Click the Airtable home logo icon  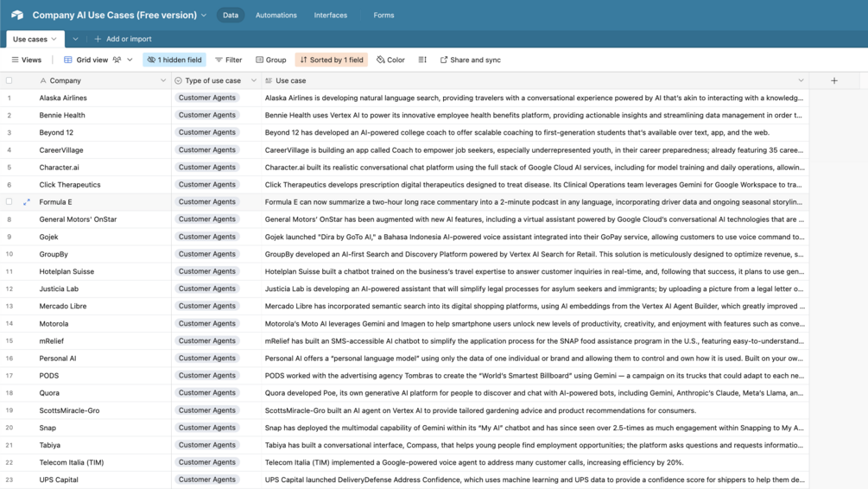click(x=17, y=15)
